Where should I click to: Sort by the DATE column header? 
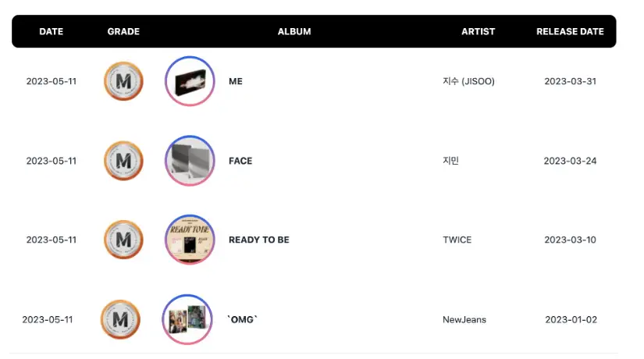click(x=52, y=32)
